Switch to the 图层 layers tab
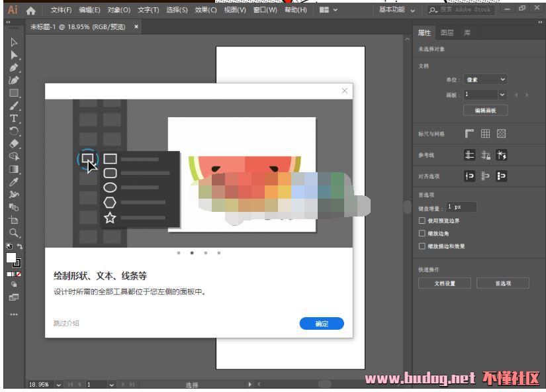The image size is (546, 392). 447,33
